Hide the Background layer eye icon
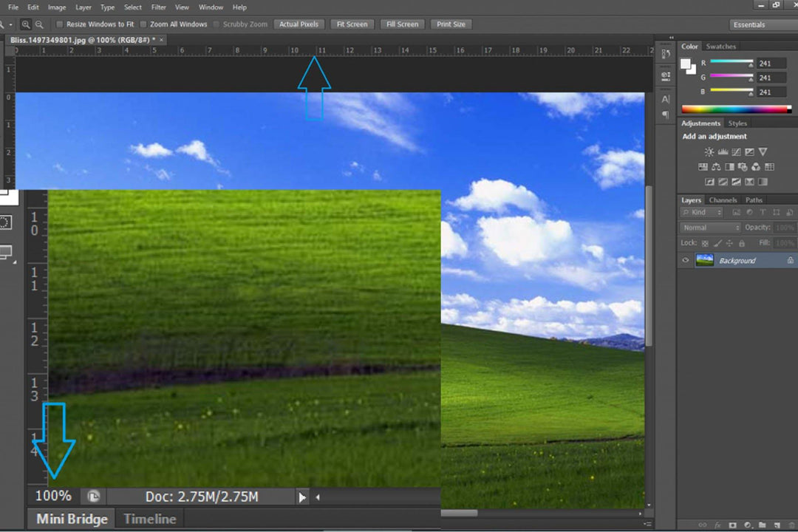The image size is (798, 532). (x=686, y=260)
